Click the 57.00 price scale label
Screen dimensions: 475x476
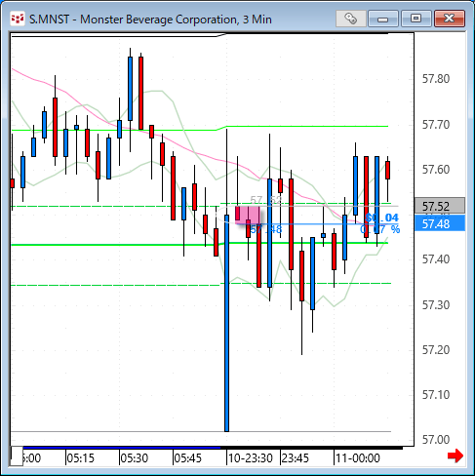pyautogui.click(x=436, y=440)
